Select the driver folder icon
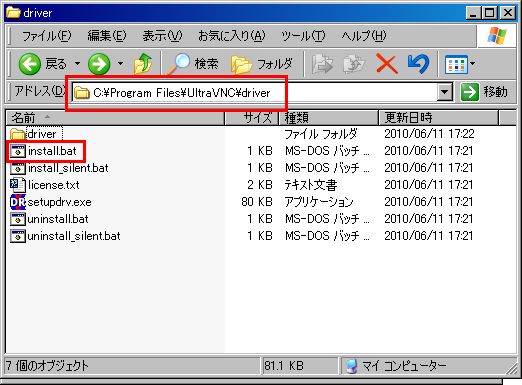This screenshot has width=522, height=385. 17,134
